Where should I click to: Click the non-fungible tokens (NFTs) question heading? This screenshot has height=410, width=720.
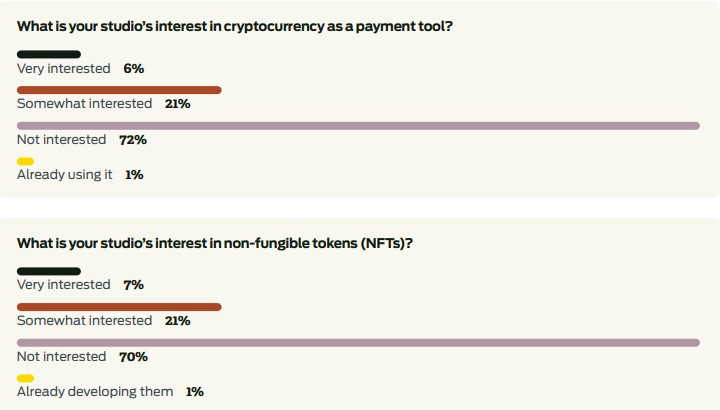click(x=214, y=243)
